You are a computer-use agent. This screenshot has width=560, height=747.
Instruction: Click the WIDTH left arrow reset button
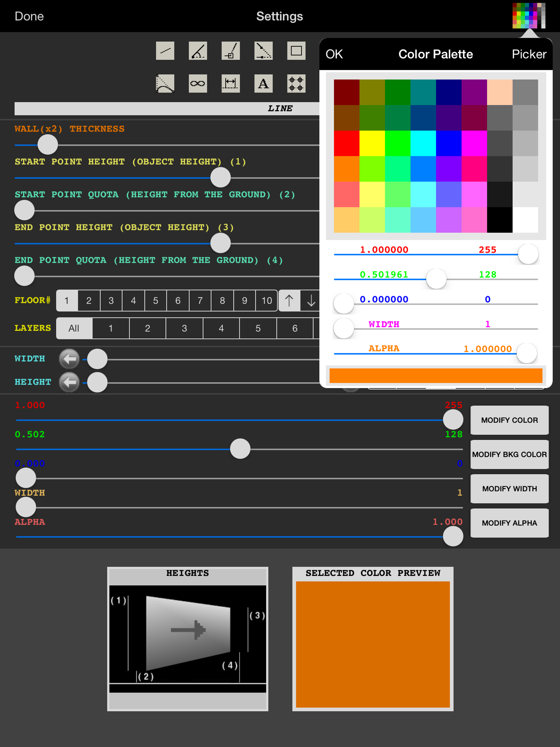[69, 359]
